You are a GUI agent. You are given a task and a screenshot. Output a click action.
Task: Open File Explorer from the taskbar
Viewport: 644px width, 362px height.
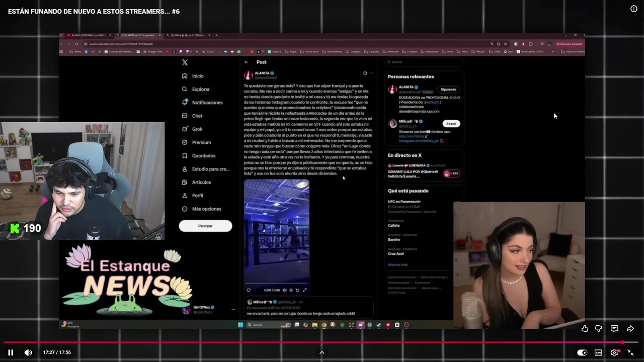point(315,325)
